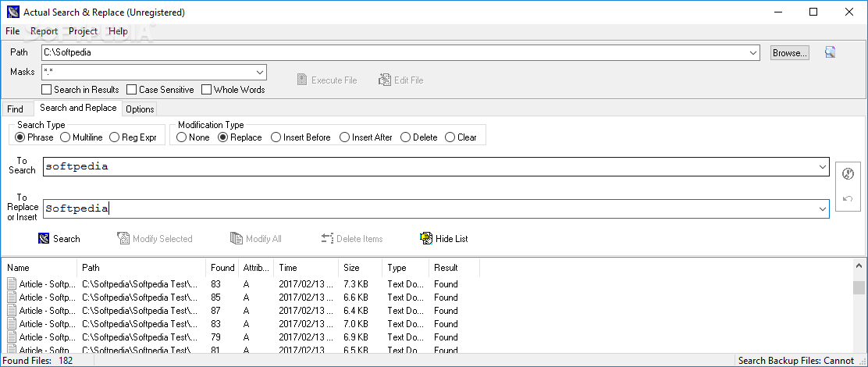
Task: Click Found Files: 182 in status bar
Action: click(37, 361)
